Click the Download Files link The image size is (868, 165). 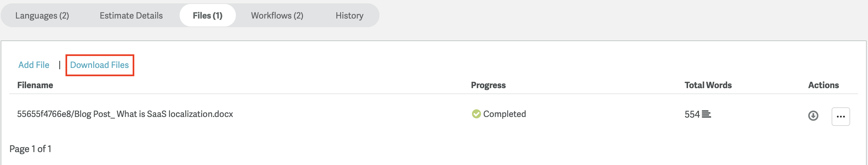click(x=99, y=65)
